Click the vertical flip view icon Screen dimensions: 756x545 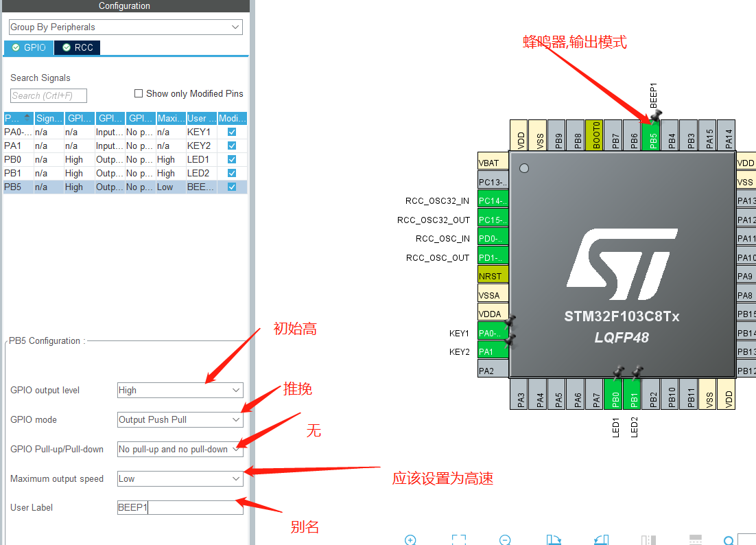pos(696,540)
